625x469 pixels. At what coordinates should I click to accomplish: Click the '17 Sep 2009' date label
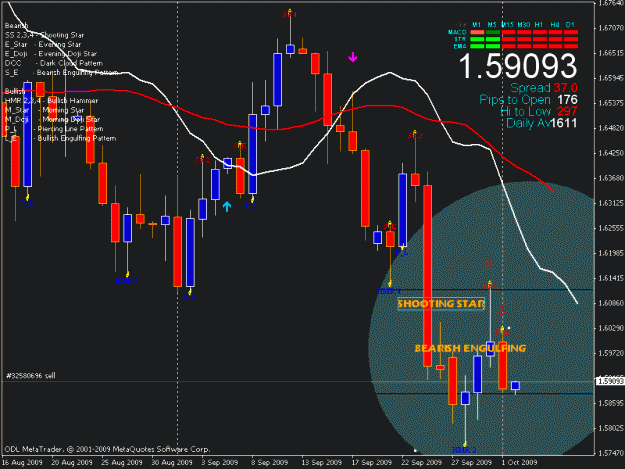pyautogui.click(x=371, y=462)
